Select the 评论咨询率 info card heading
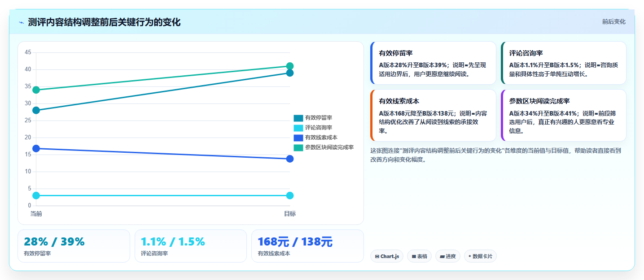This screenshot has height=280, width=644. (x=526, y=53)
